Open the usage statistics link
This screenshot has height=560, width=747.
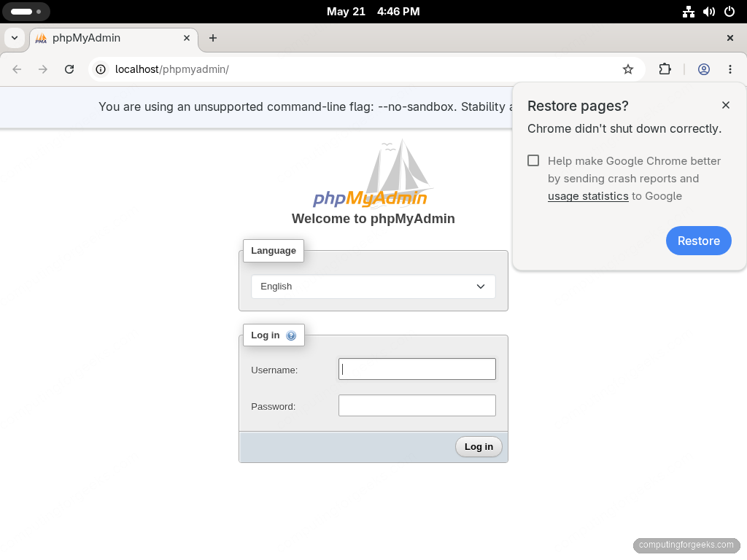point(588,196)
